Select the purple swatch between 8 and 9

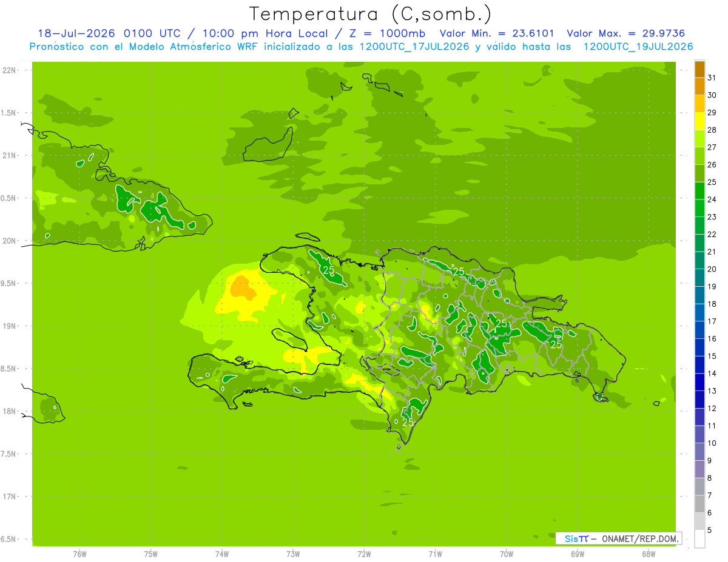coord(699,469)
